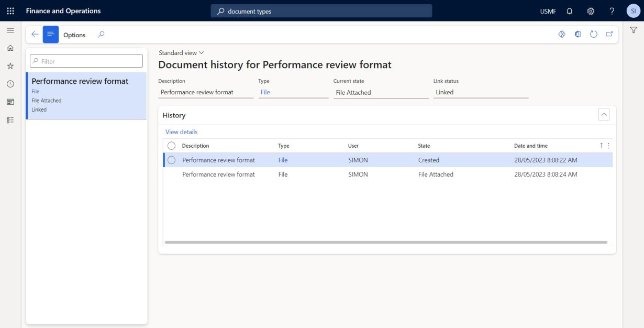
Task: Toggle the select-all circle in grid header
Action: pyautogui.click(x=172, y=146)
